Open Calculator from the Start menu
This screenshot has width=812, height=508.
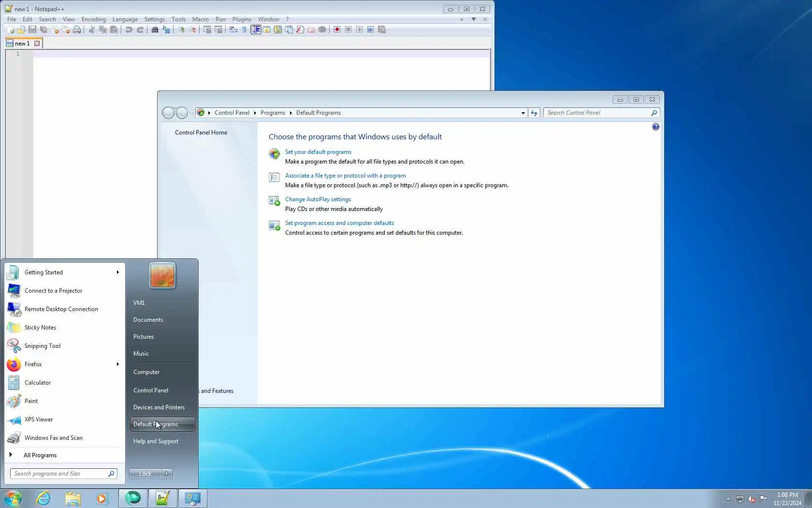coord(65,383)
